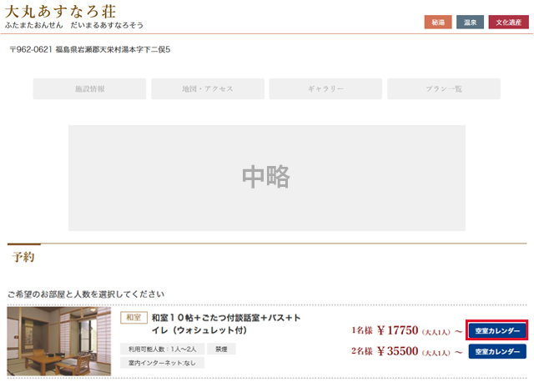Go to the プラン一覧 tab
The image size is (534, 392).
coord(444,89)
